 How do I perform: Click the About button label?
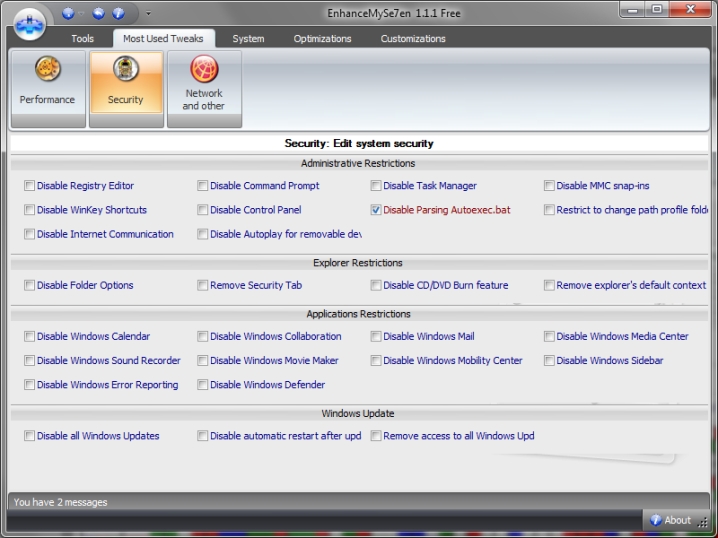tap(678, 520)
